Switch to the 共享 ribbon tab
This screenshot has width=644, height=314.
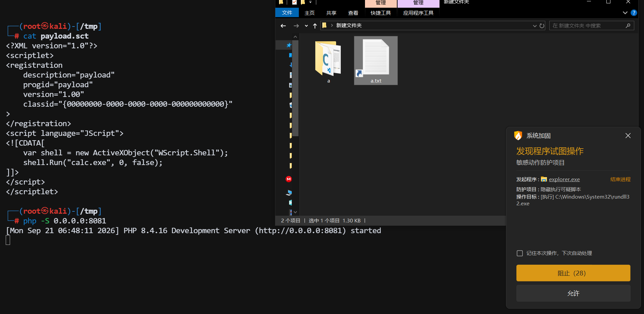(331, 13)
